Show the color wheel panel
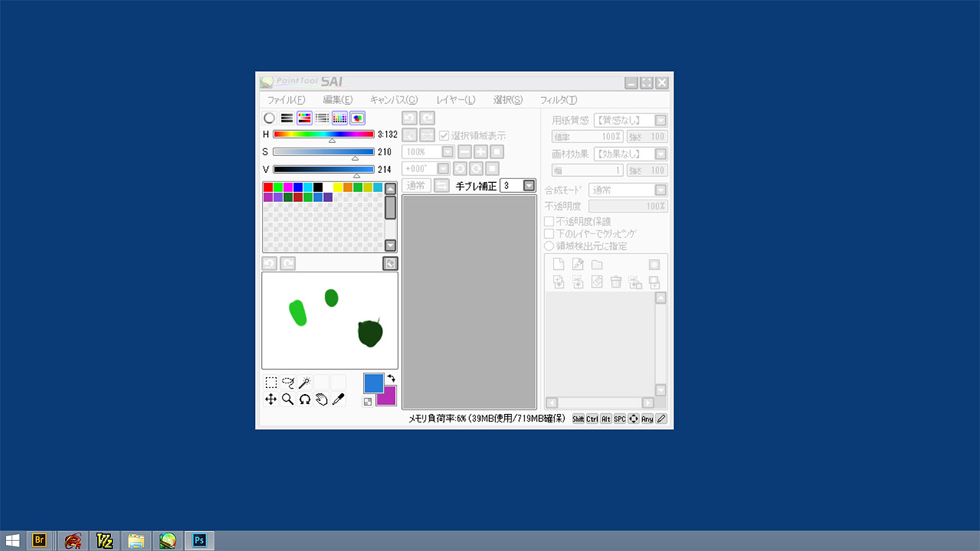 269,118
